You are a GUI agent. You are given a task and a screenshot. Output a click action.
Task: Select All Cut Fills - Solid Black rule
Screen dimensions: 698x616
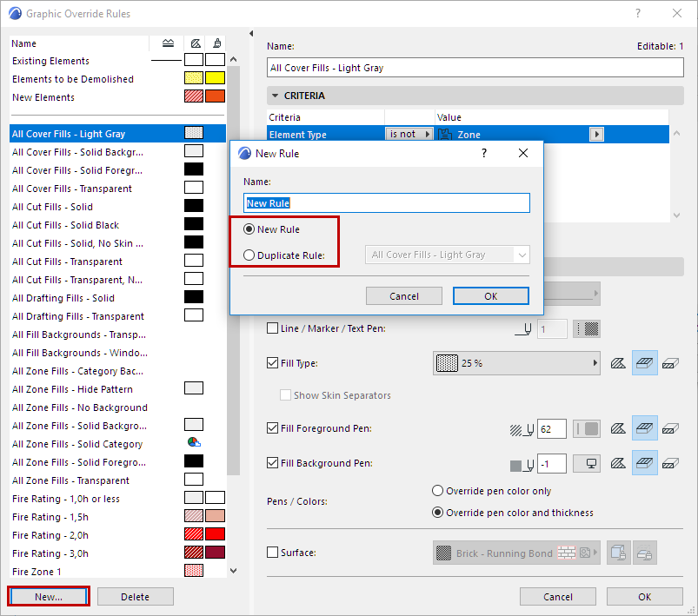coord(118,225)
